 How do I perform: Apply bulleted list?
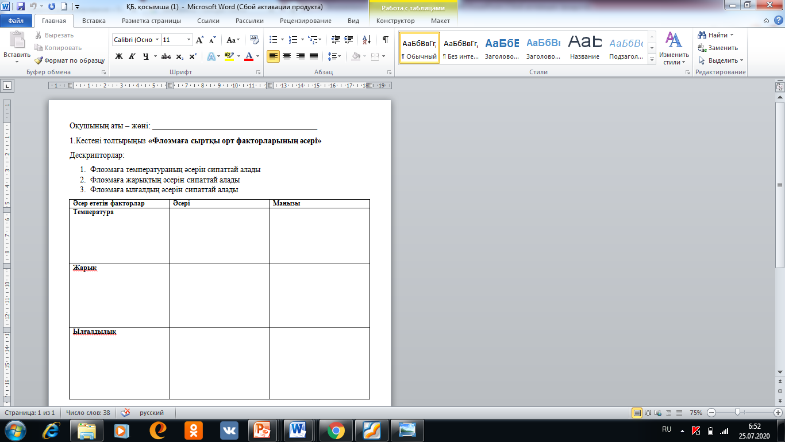tap(273, 40)
